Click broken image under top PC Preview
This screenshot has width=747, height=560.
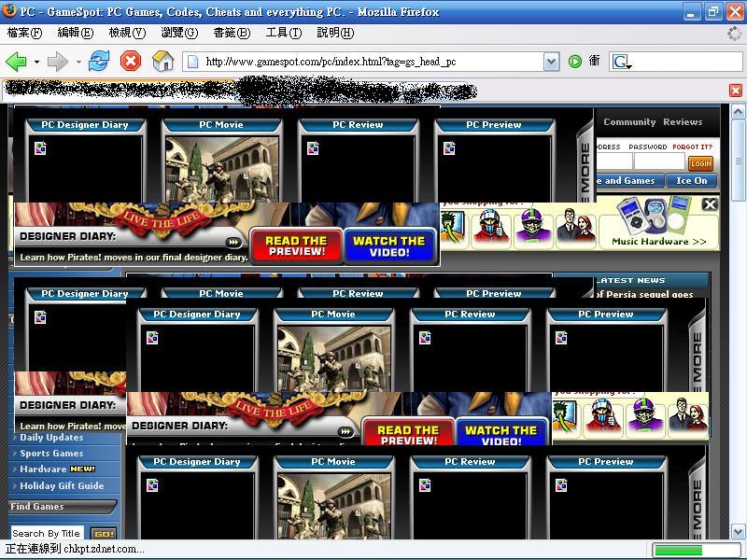coord(449,148)
